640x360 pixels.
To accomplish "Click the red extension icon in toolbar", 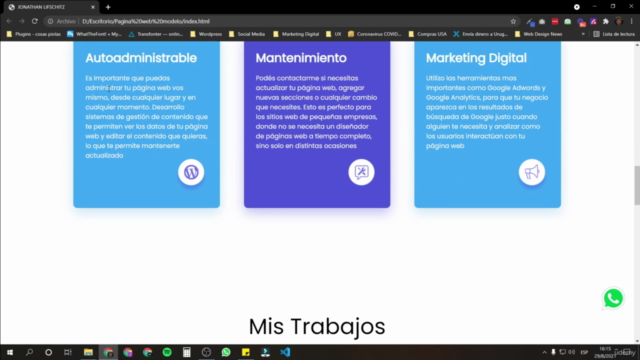I will [555, 21].
